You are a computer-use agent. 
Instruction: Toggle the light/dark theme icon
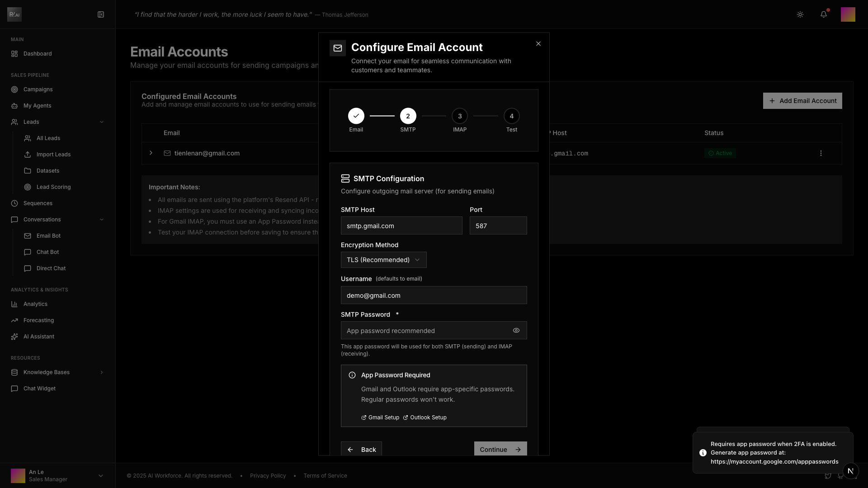pos(800,14)
